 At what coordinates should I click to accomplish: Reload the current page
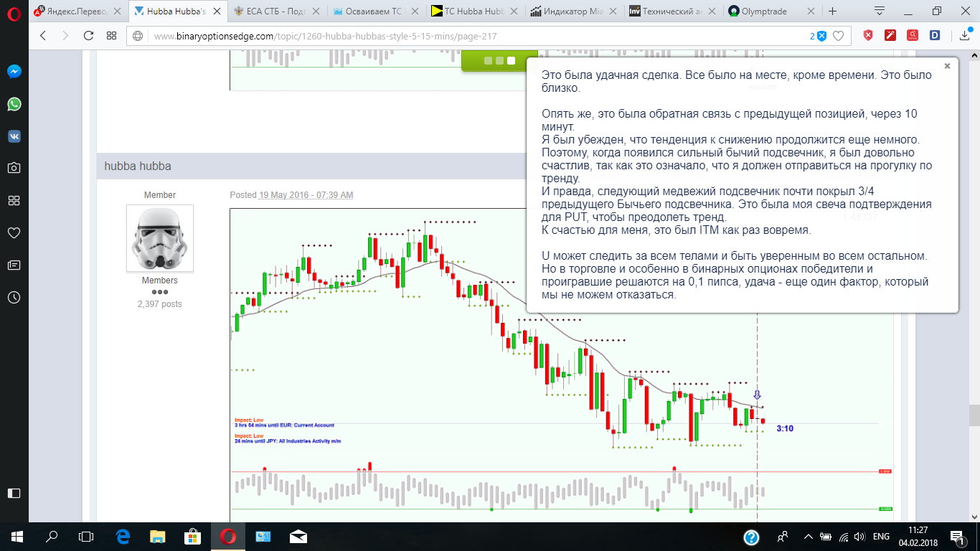[88, 36]
